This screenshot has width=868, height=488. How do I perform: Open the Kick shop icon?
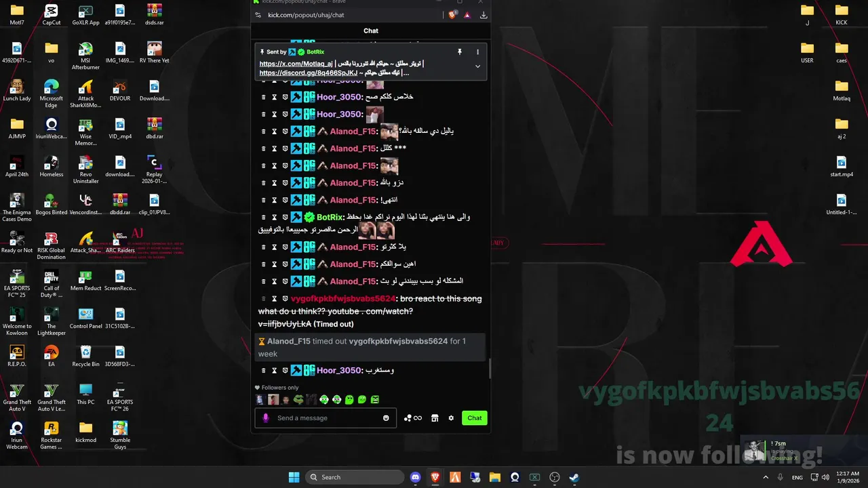click(435, 418)
